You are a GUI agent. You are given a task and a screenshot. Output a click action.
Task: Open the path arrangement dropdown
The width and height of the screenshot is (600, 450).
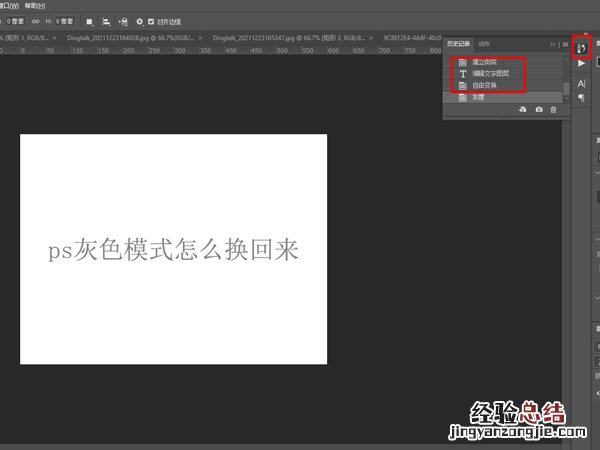122,21
